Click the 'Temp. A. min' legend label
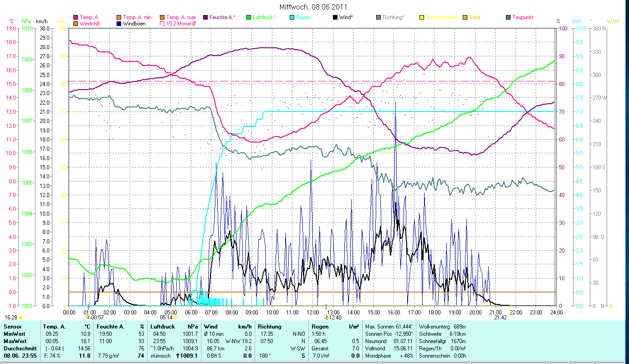Screen dimensions: 629x364 point(138,17)
